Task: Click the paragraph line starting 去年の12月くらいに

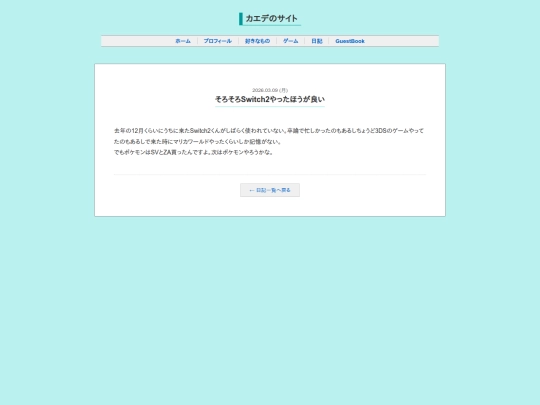Action: [269, 131]
